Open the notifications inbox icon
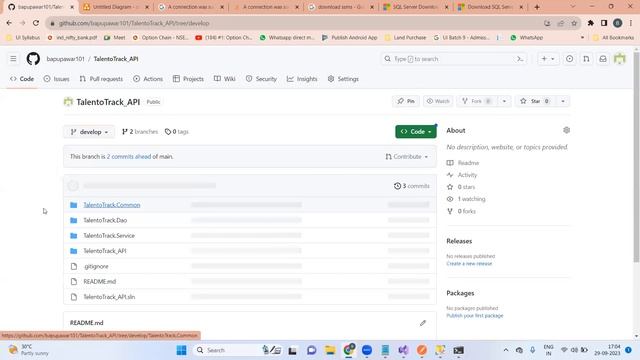Screen dimensions: 640x360 tap(603, 59)
